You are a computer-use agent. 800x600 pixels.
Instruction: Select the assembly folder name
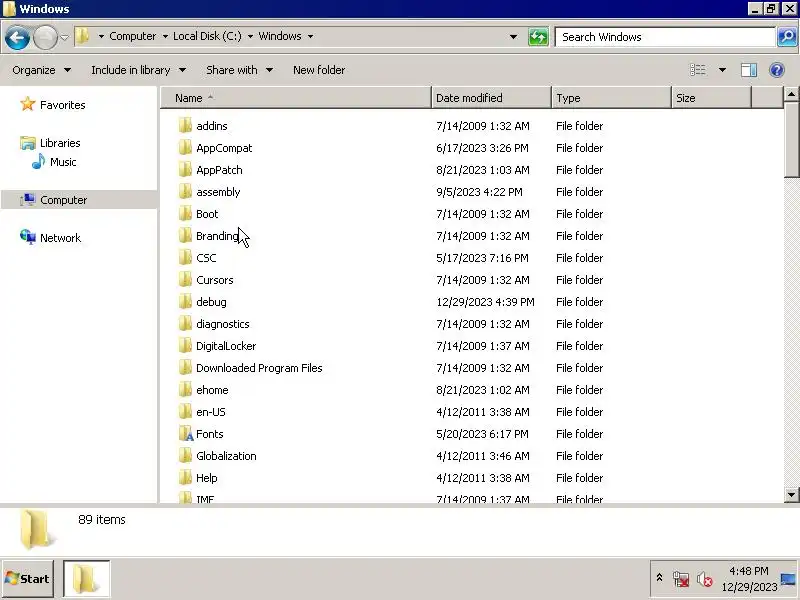point(218,192)
